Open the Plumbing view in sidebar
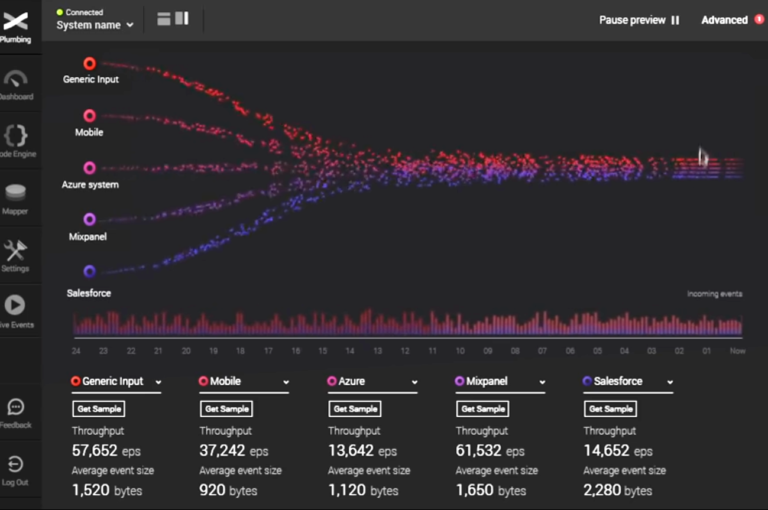Image resolution: width=768 pixels, height=510 pixels. [x=15, y=22]
